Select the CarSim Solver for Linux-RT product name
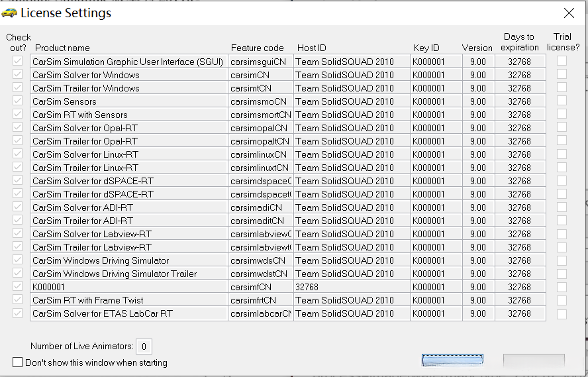The image size is (588, 377). 85,154
